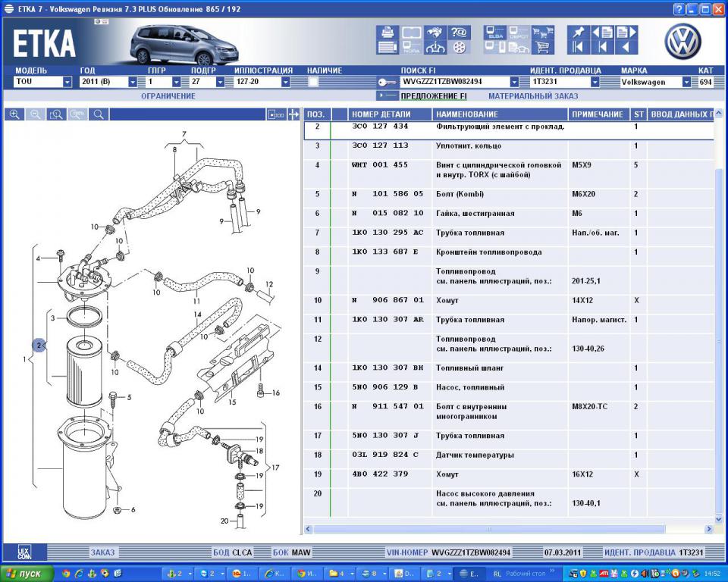Click the zoom-to-region magnifier icon

point(56,114)
